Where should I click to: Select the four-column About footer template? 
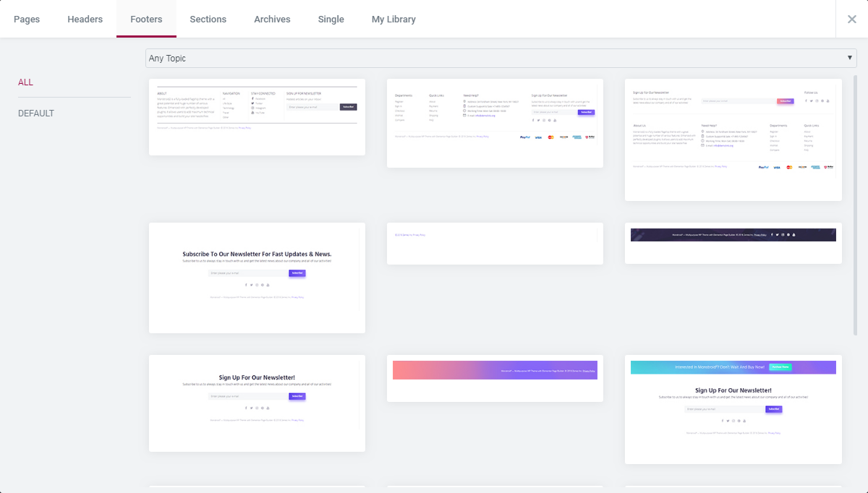coord(257,117)
